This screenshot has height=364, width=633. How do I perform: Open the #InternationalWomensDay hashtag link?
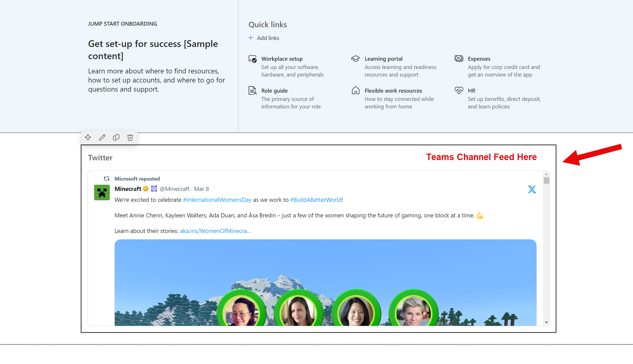[x=217, y=200]
